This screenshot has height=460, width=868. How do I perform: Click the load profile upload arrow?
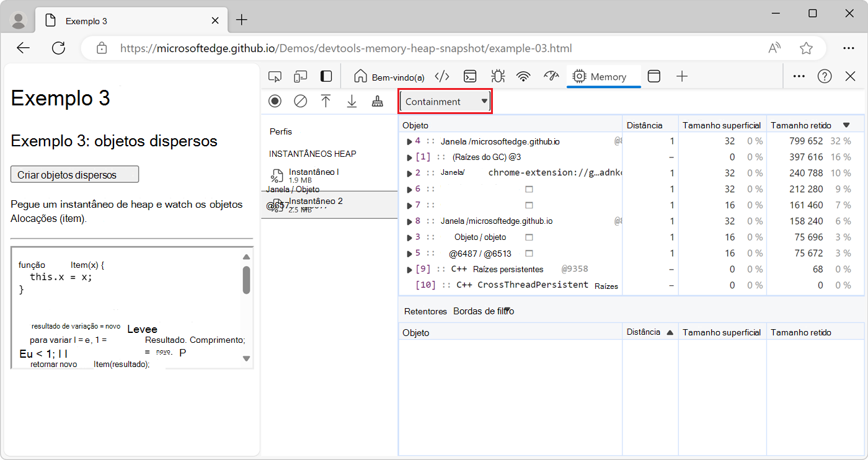coord(326,101)
